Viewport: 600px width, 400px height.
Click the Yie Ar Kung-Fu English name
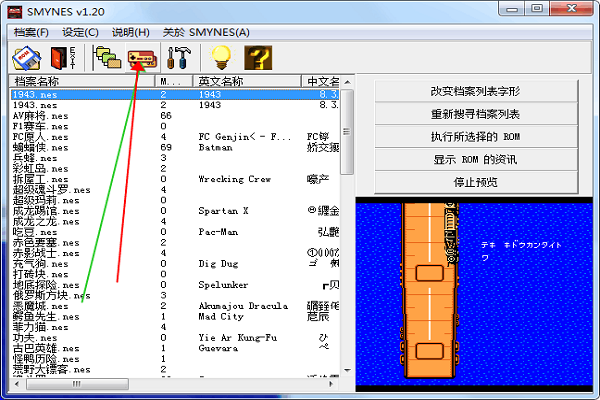pos(238,338)
